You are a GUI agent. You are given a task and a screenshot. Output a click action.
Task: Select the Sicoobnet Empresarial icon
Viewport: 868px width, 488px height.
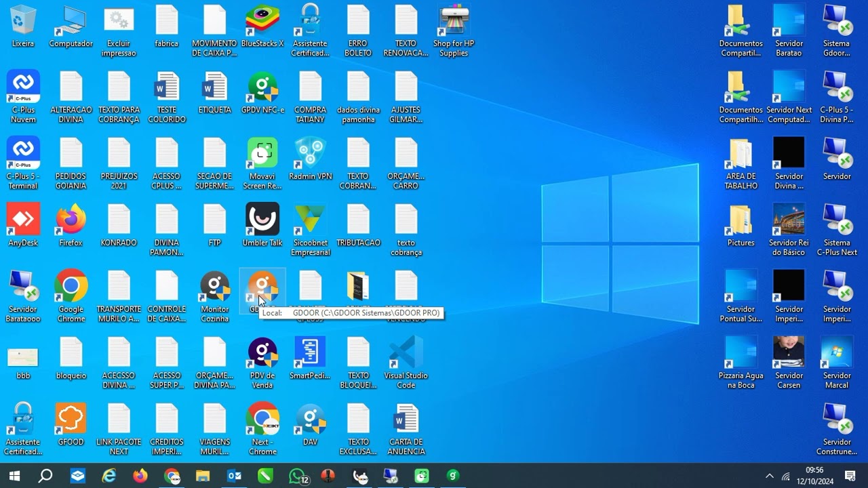(311, 230)
